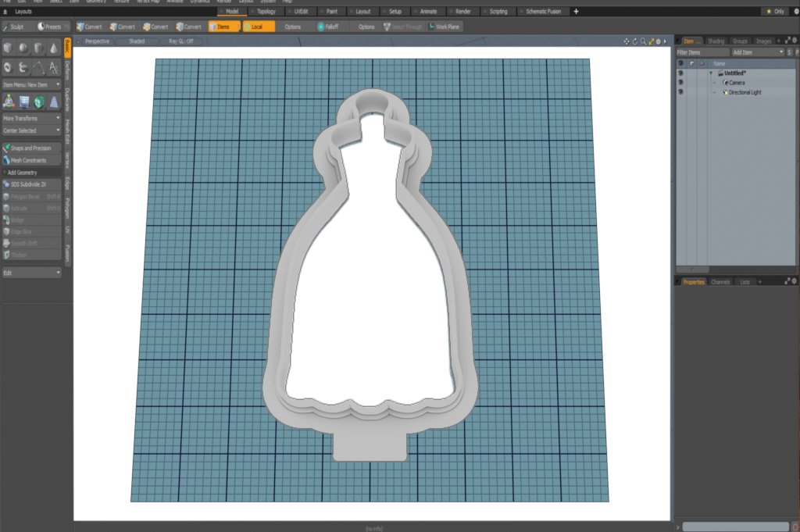Activate the Text tool icon

pyautogui.click(x=54, y=67)
